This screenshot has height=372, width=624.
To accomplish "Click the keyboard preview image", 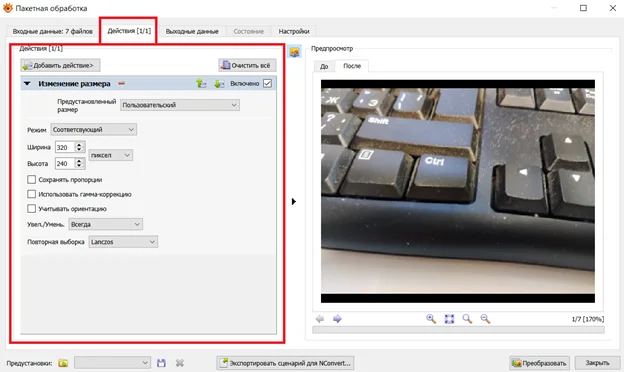I will [x=458, y=191].
